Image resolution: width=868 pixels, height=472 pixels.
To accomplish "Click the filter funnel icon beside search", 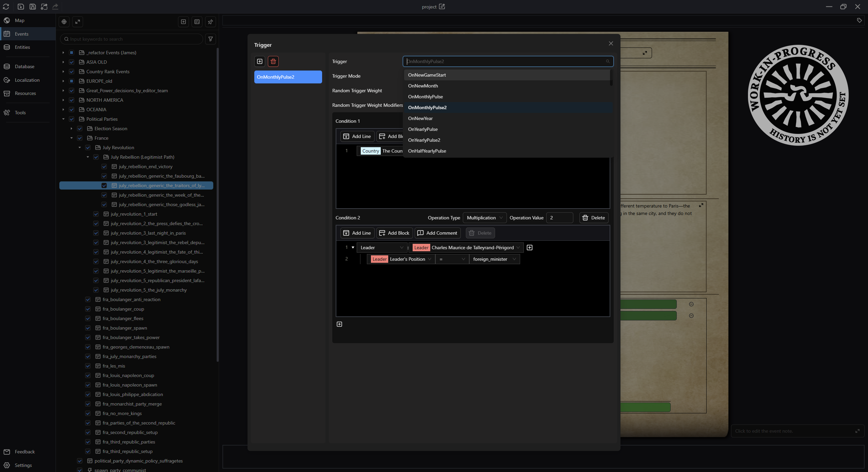I will (x=211, y=39).
